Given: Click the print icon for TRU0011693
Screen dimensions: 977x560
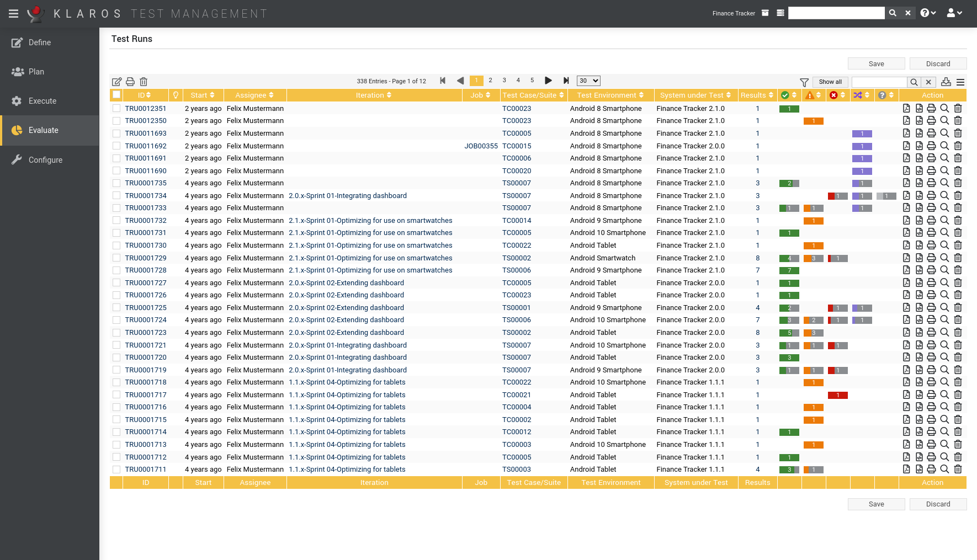Looking at the screenshot, I should tap(931, 133).
